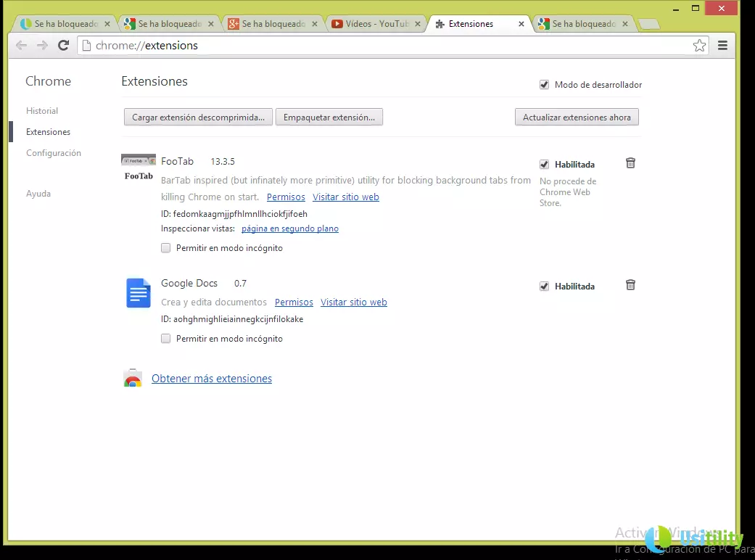This screenshot has height=560, width=755.
Task: Enable FooTab Permitir en modo incógnito
Action: point(166,248)
